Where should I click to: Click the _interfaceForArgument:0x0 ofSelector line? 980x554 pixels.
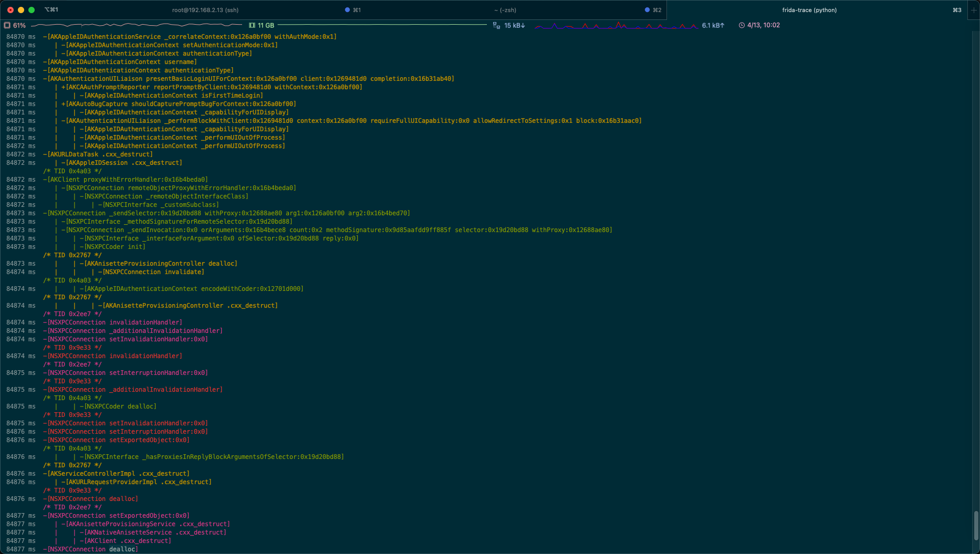click(x=219, y=238)
